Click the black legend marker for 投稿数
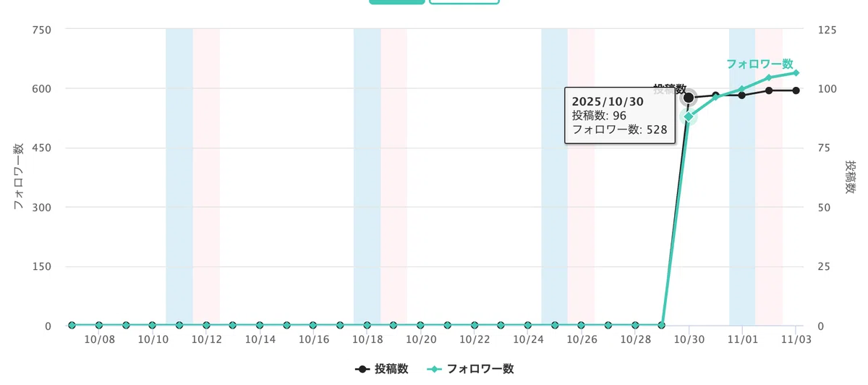This screenshot has height=385, width=868. [362, 369]
